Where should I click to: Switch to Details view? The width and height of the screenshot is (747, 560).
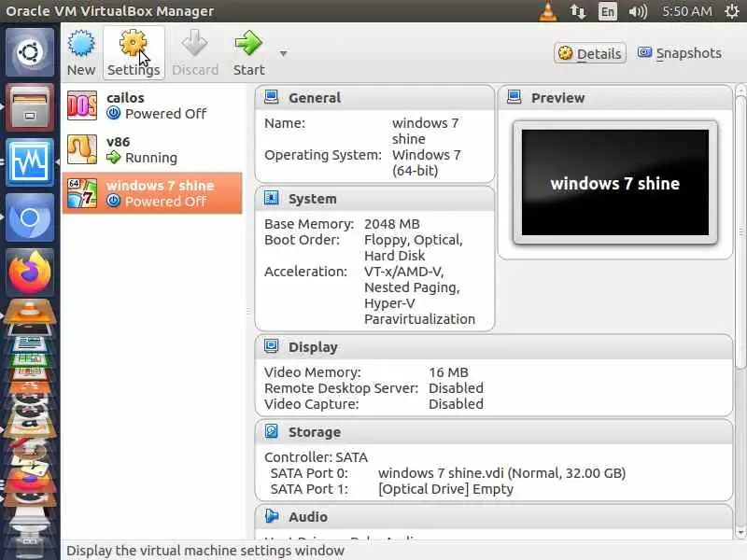coord(590,53)
